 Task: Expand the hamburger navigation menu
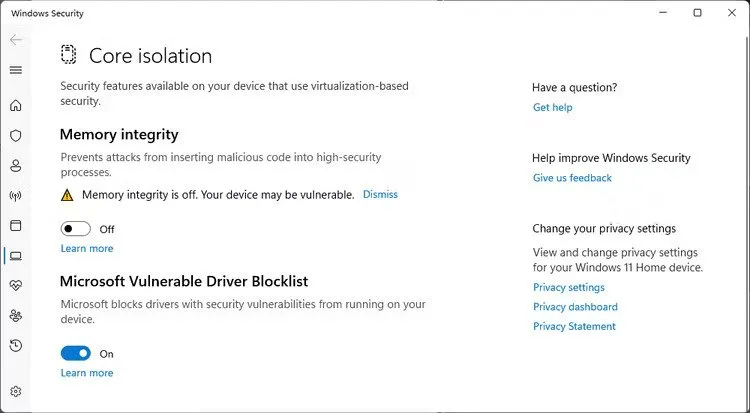point(15,70)
